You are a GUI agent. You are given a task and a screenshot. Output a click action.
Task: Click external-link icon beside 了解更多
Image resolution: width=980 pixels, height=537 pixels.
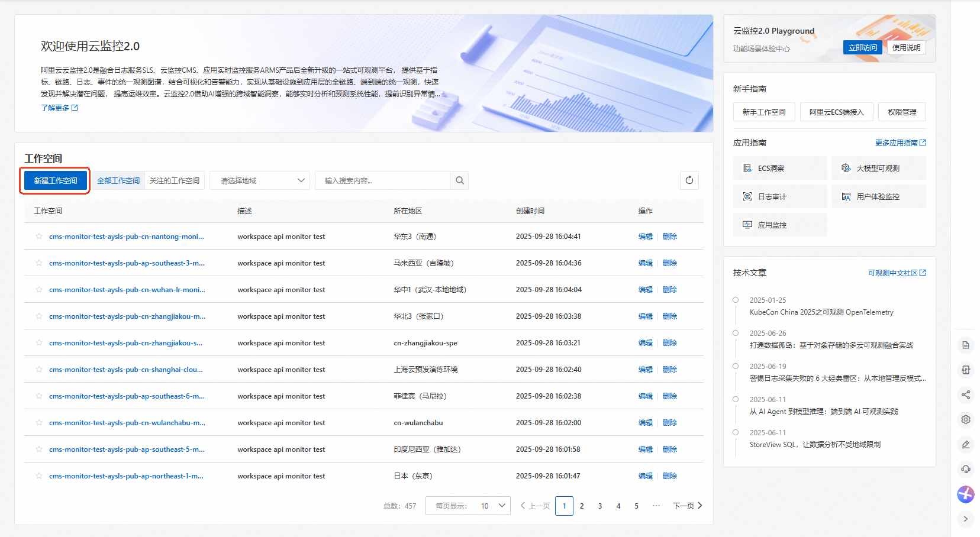75,108
